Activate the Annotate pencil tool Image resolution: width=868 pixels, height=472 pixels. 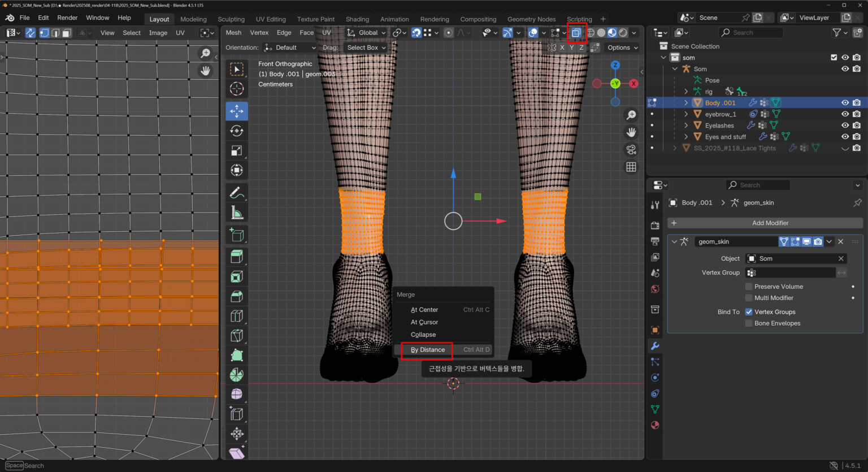(237, 193)
